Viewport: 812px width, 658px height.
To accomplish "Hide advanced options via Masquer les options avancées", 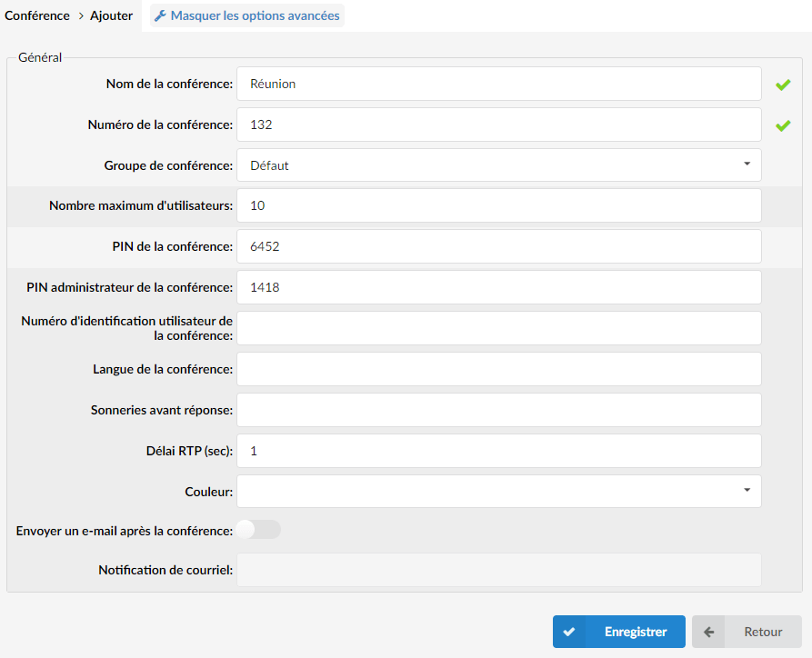I will click(x=247, y=15).
